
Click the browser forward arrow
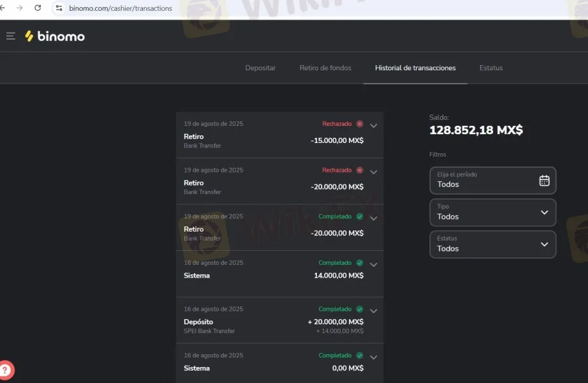[20, 8]
